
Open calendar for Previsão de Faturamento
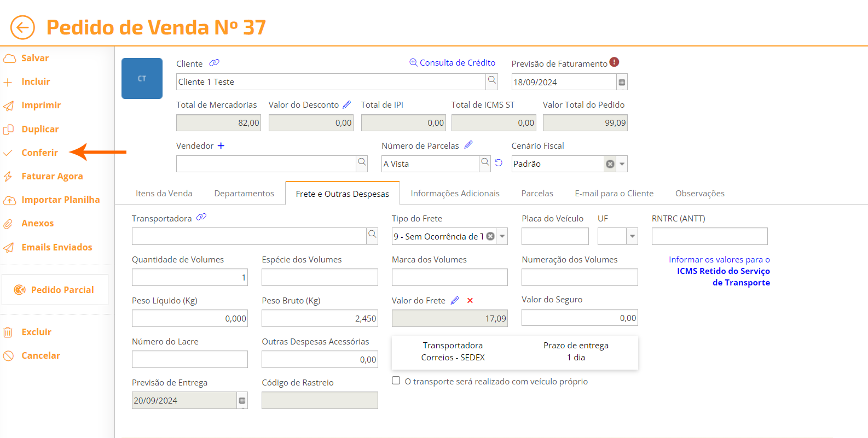(622, 82)
